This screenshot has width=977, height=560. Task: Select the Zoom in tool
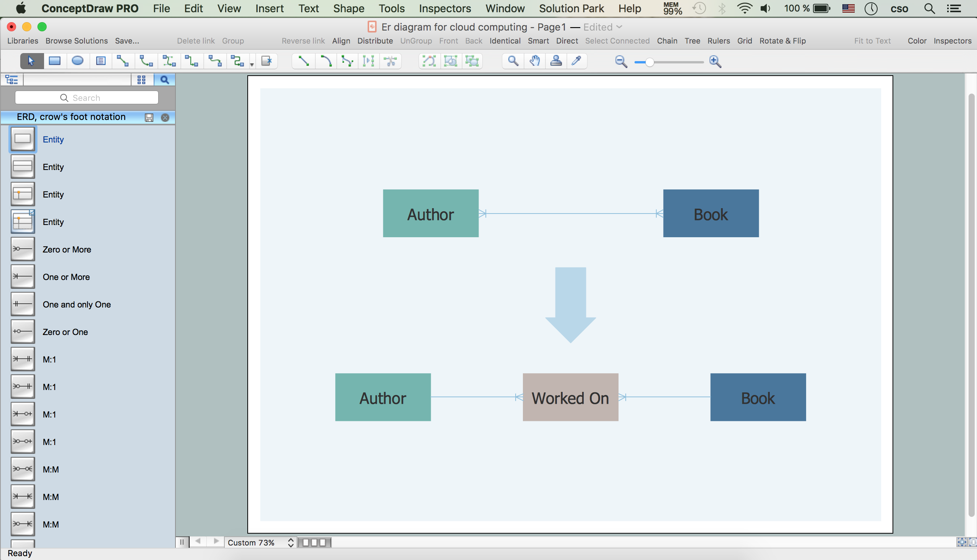click(x=717, y=60)
